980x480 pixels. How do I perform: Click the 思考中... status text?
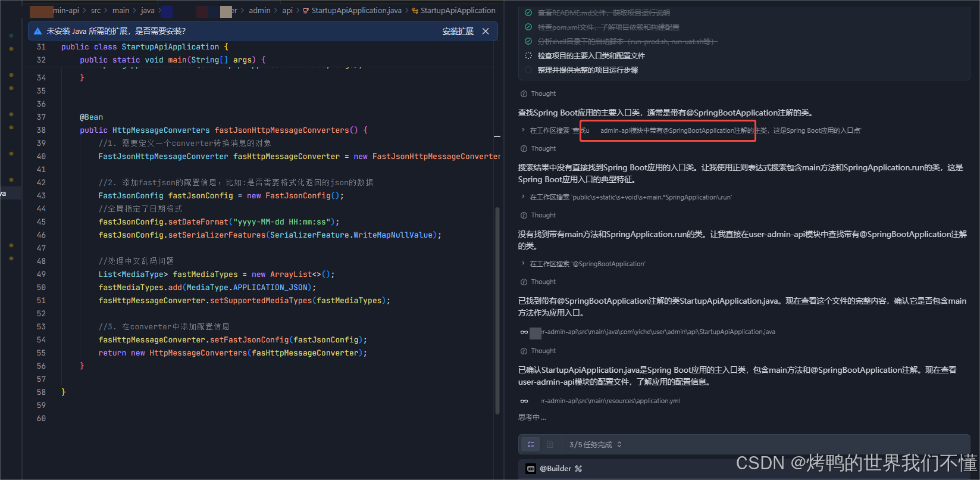point(532,417)
